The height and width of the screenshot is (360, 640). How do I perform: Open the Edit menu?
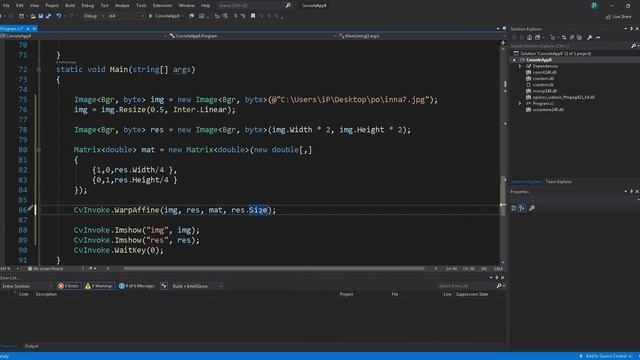coord(20,5)
